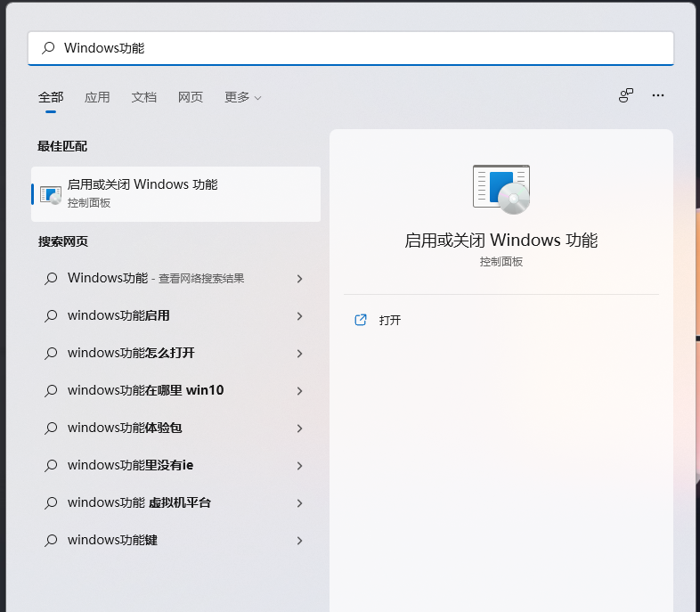This screenshot has height=612, width=700.
Task: Click search icon beside windows功能怎么打开
Action: [x=51, y=354]
